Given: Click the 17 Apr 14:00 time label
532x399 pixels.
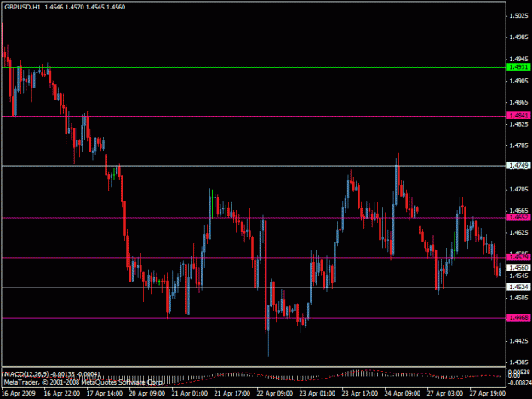Looking at the screenshot, I should (104, 394).
